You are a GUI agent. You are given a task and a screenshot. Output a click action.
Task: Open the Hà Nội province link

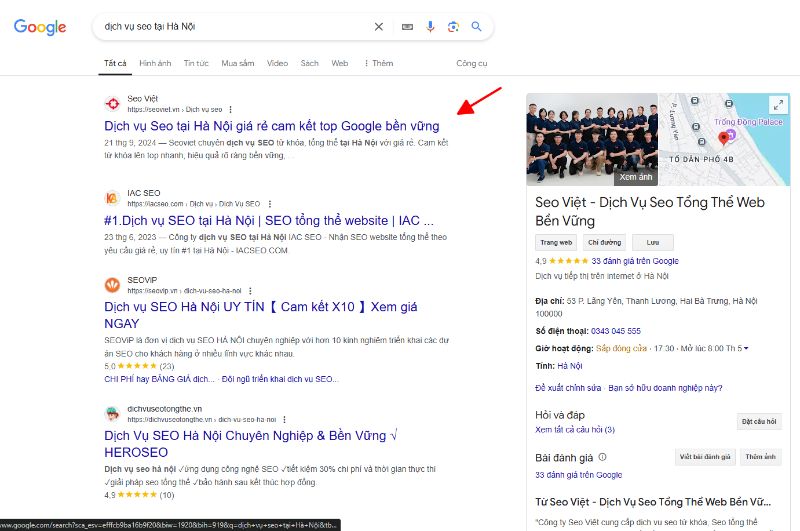(570, 366)
